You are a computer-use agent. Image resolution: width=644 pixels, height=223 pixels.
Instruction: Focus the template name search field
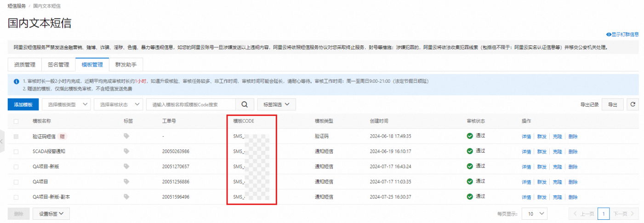pyautogui.click(x=191, y=105)
